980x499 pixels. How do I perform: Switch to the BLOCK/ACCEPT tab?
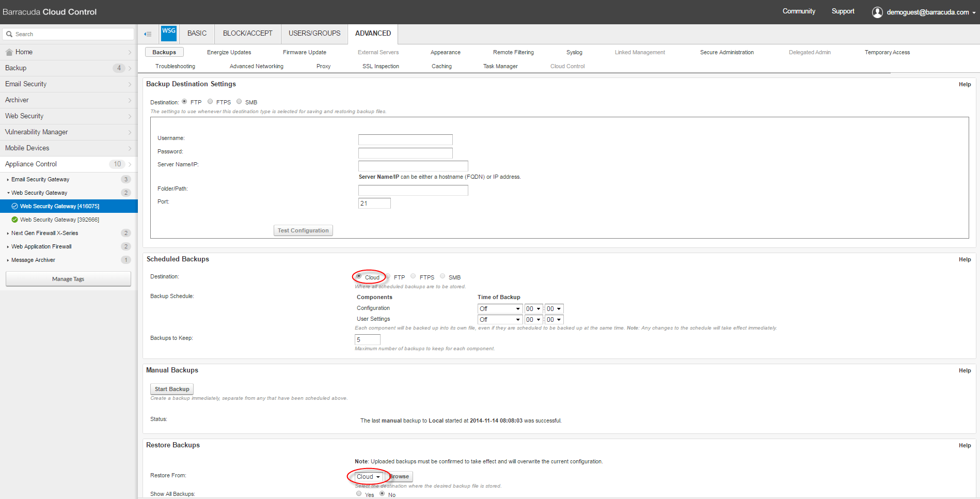coord(248,34)
